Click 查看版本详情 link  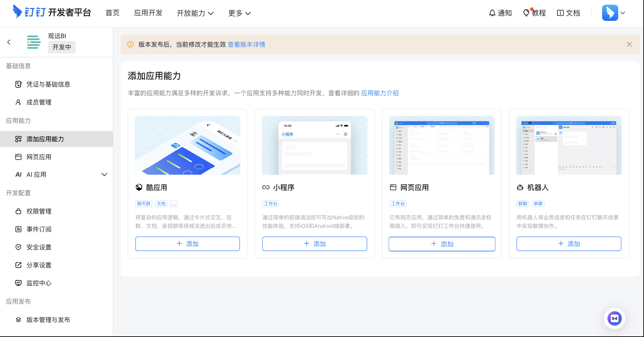coord(246,45)
